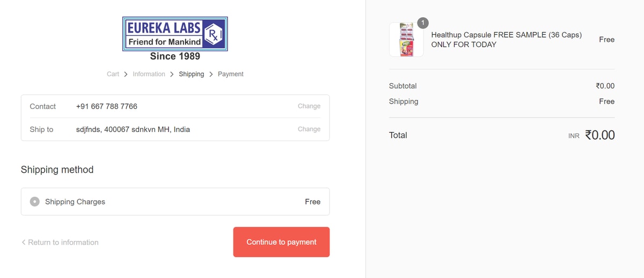Image resolution: width=644 pixels, height=278 pixels.
Task: Jump to the Payment breadcrumb step
Action: (x=230, y=74)
